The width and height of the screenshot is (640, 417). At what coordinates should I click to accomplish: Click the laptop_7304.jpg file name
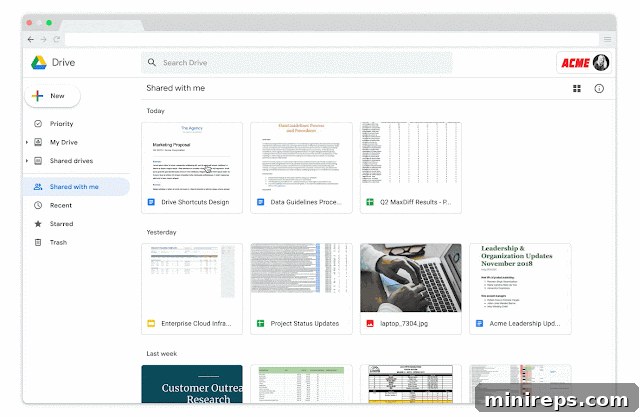[x=404, y=324]
